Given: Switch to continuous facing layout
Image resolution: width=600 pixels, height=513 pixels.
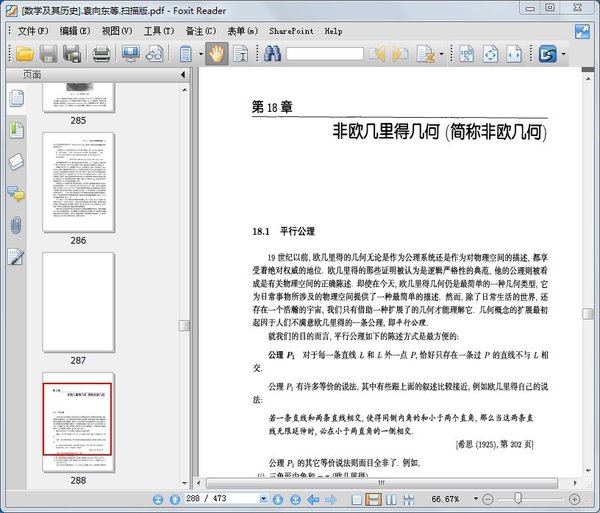Looking at the screenshot, I should (408, 499).
